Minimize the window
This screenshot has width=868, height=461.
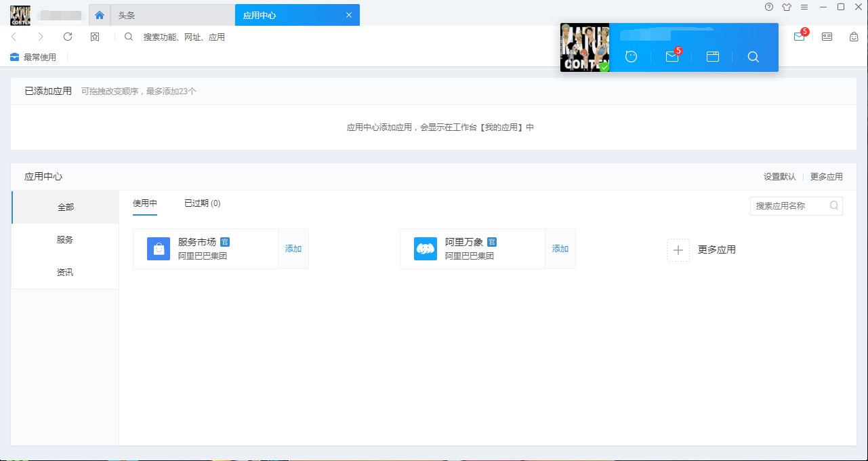click(x=823, y=7)
